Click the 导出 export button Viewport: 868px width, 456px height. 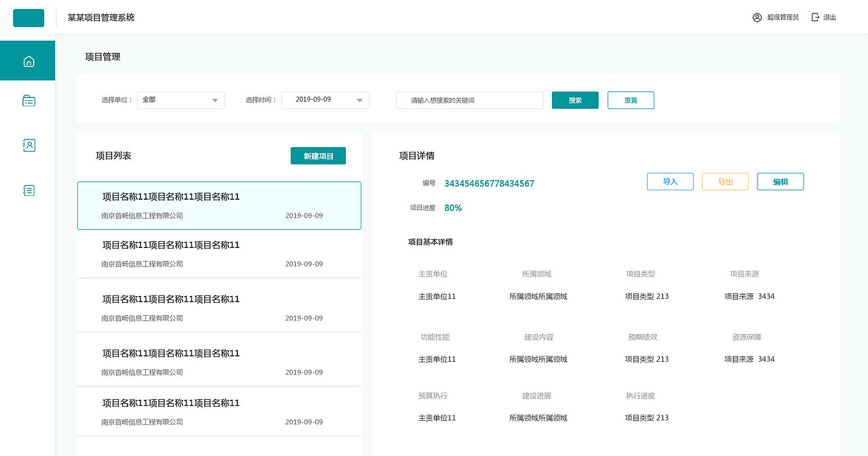[x=725, y=181]
